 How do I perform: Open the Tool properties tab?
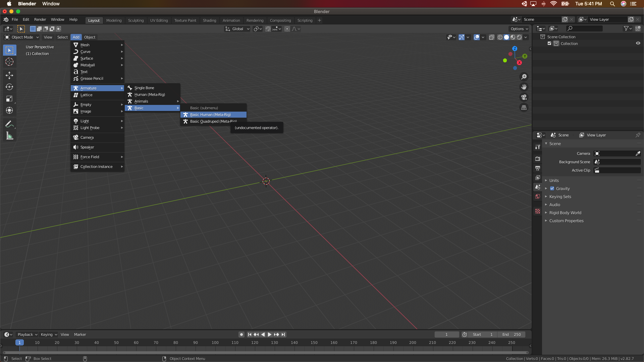click(x=538, y=147)
